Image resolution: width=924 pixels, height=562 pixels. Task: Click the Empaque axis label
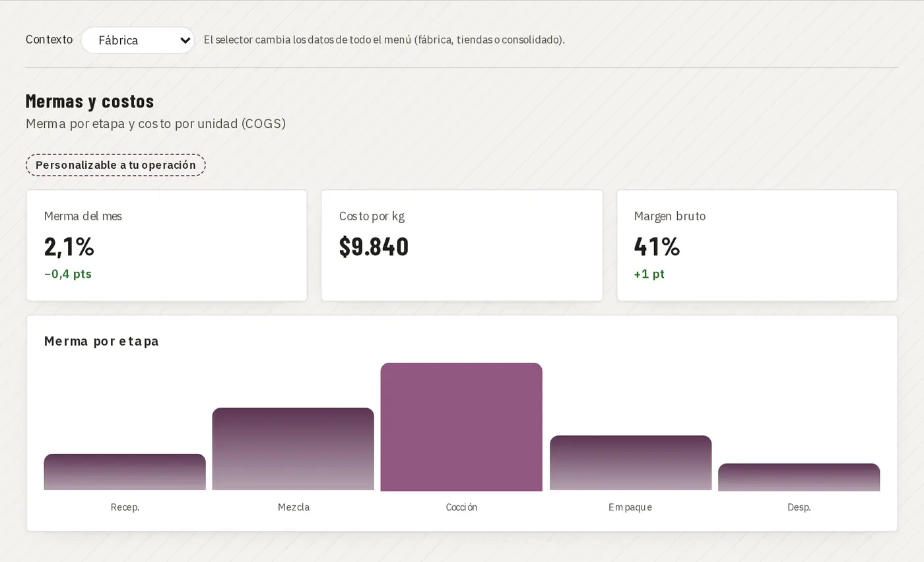coord(630,507)
